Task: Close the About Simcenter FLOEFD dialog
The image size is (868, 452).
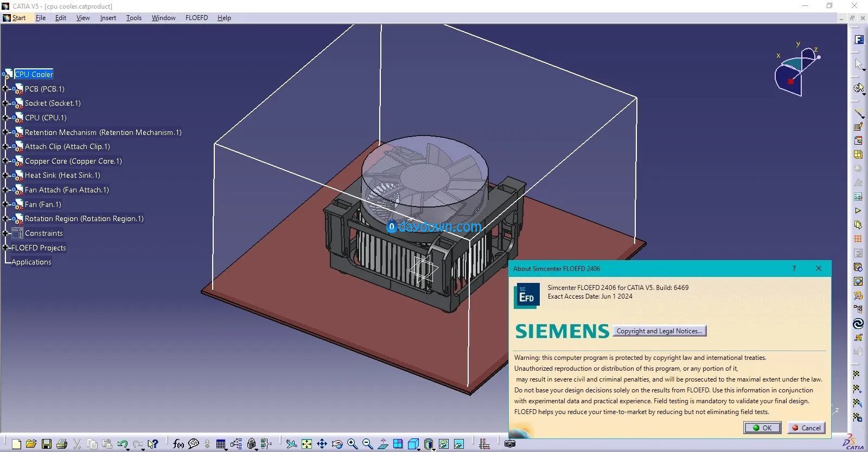Action: [819, 268]
